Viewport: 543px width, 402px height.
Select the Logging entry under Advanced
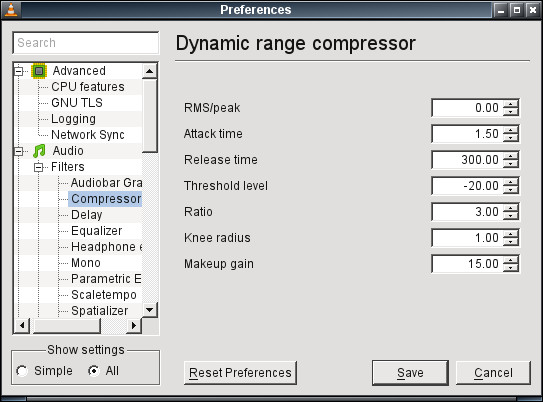(73, 119)
